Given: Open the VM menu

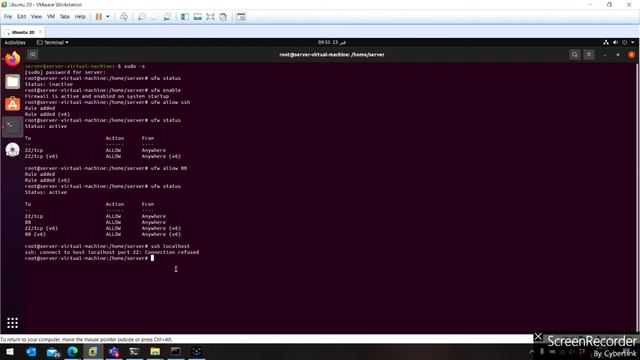Looking at the screenshot, I should coord(51,17).
